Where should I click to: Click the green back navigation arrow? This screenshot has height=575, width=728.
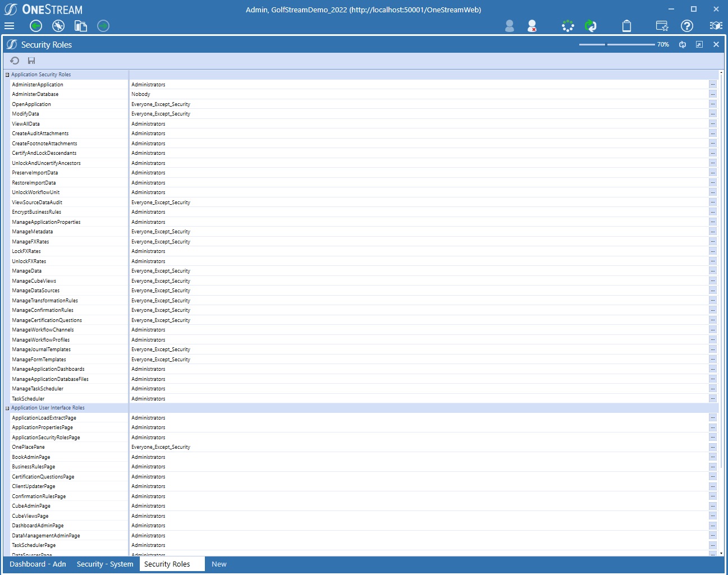click(36, 26)
